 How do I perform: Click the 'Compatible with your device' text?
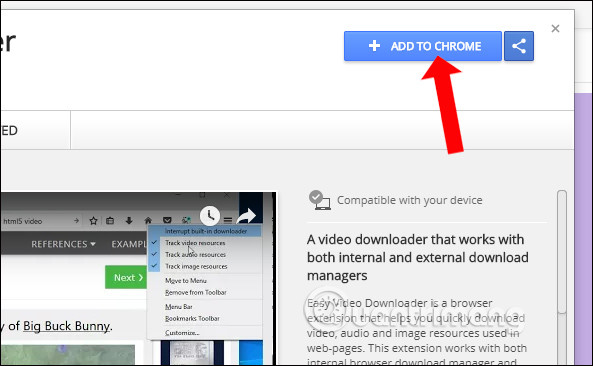point(410,200)
